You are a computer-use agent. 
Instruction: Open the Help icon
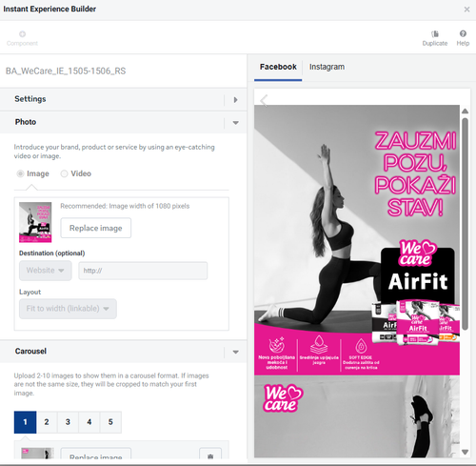tap(463, 33)
